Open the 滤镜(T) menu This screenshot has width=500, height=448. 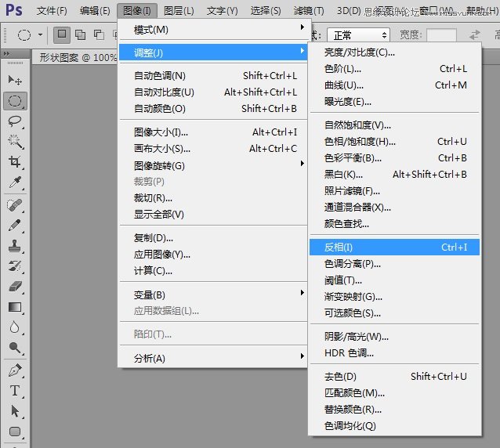pos(309,11)
